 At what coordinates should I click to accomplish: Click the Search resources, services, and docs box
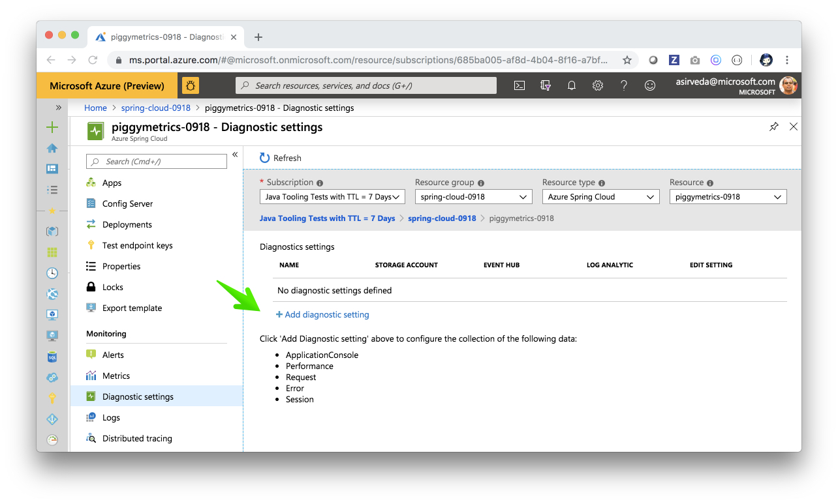[x=365, y=85]
